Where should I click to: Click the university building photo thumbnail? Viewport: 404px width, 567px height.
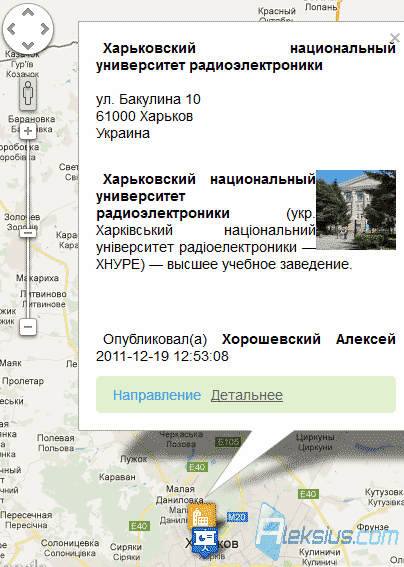coord(356,210)
